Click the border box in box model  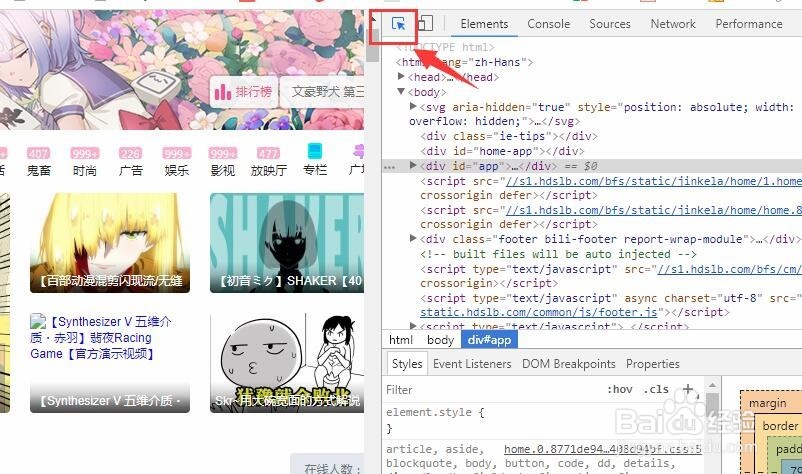[780, 425]
